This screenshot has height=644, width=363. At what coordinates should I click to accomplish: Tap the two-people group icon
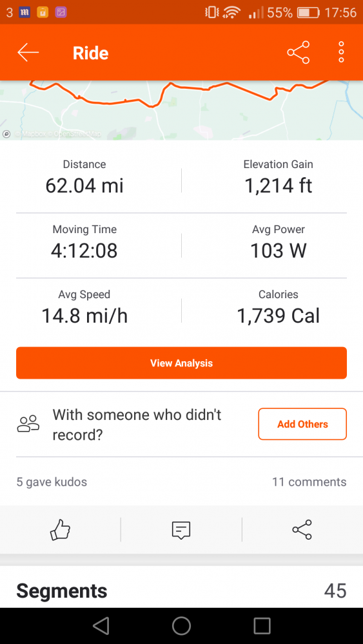click(x=28, y=424)
